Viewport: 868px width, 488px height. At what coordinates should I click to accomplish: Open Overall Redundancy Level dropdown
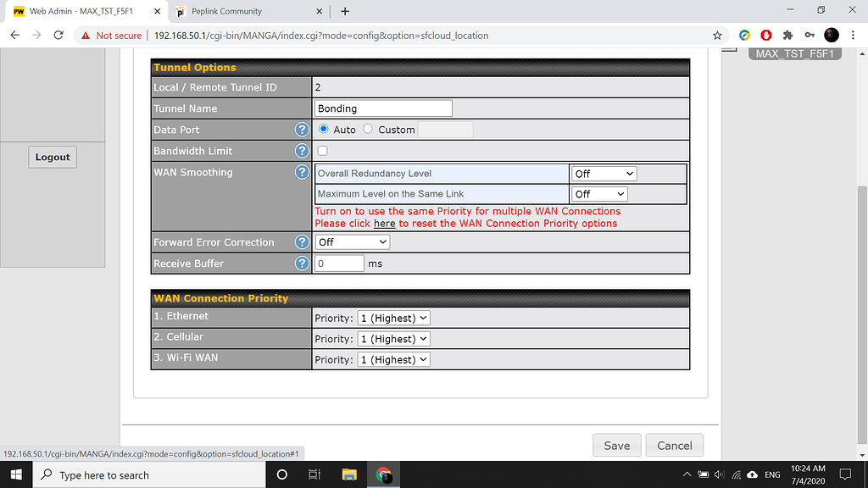tap(604, 173)
